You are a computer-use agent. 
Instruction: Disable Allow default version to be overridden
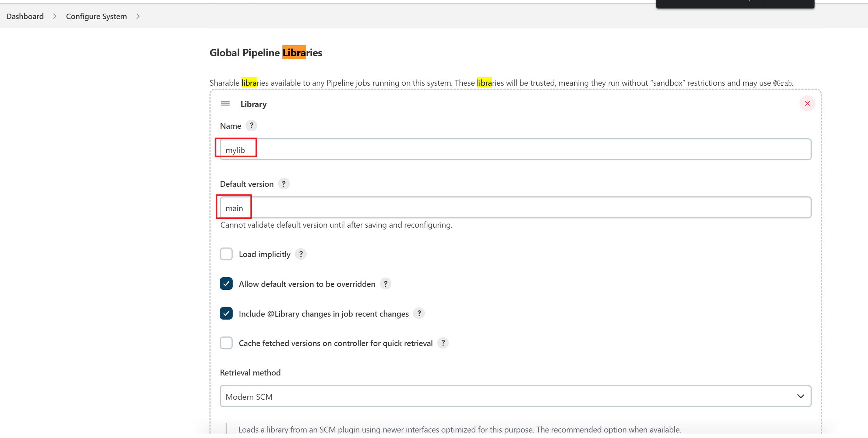click(226, 284)
